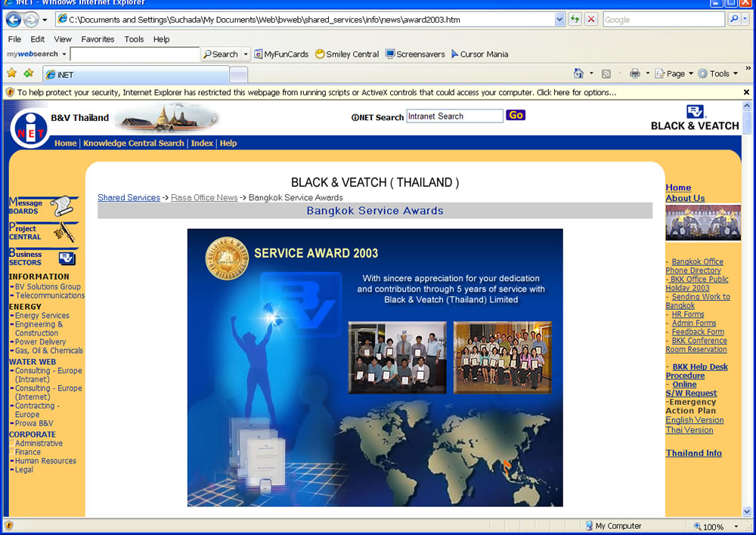This screenshot has width=756, height=535.
Task: Open a new blank tab
Action: click(x=239, y=76)
